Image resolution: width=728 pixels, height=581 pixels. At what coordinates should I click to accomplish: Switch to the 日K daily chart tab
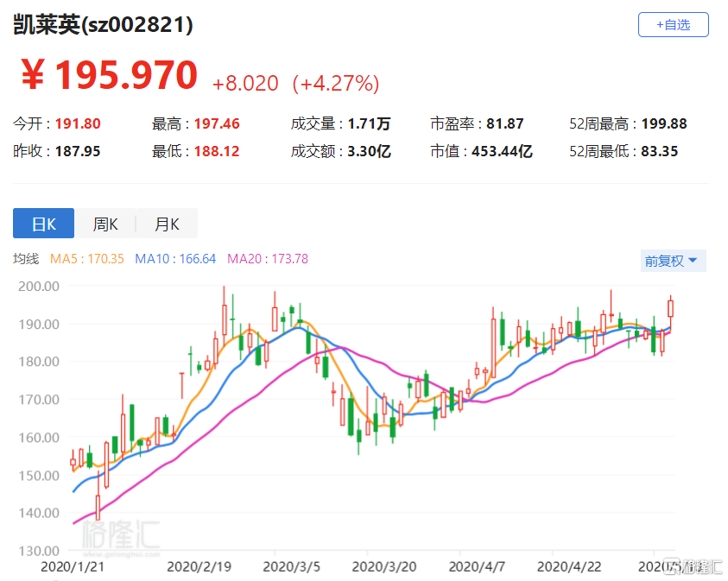point(44,224)
